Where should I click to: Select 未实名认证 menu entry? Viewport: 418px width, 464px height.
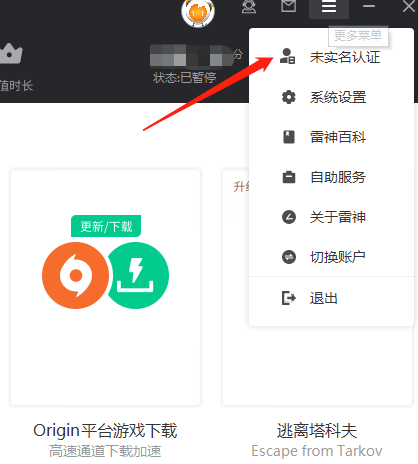(331, 57)
